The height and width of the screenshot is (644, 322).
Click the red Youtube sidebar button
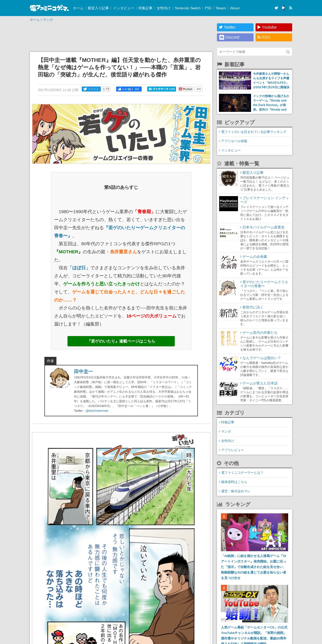[274, 27]
